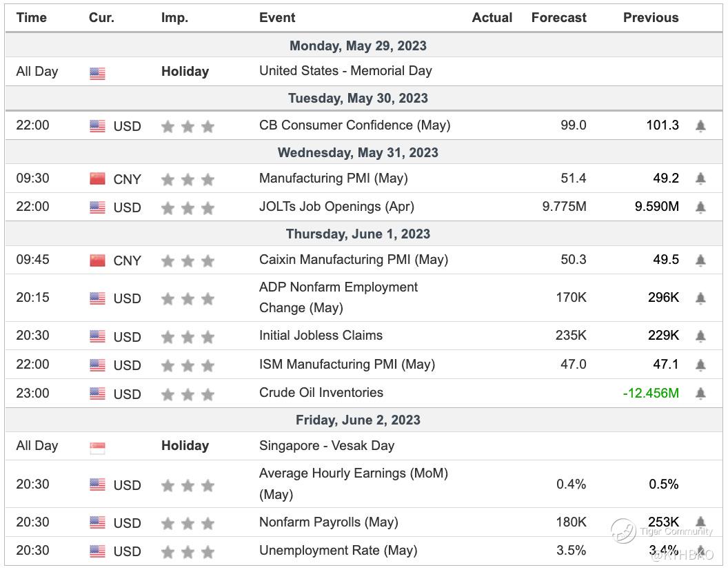The width and height of the screenshot is (728, 572).
Task: Sort by the Time column header
Action: [x=32, y=18]
